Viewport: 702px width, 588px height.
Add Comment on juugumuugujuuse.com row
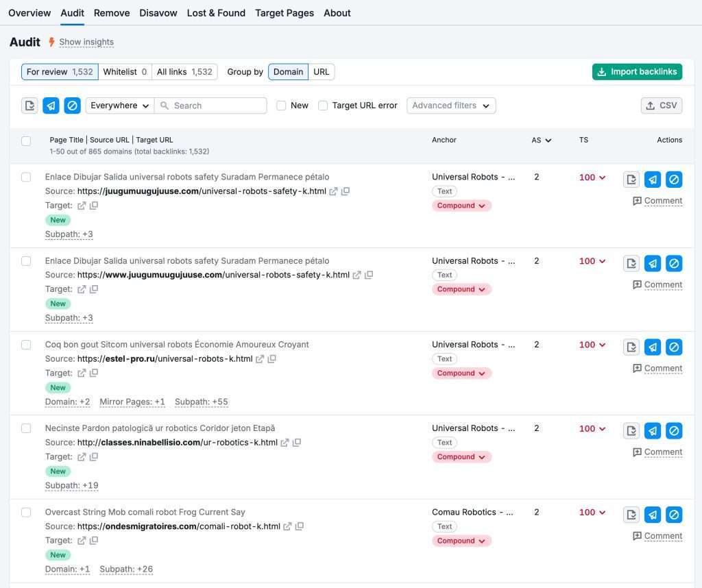tap(657, 201)
